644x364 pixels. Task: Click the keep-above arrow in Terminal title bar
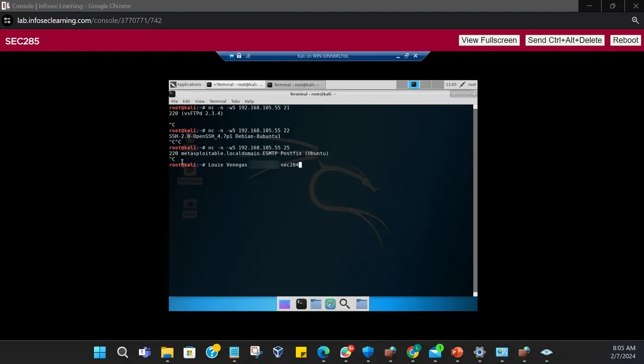pyautogui.click(x=454, y=94)
